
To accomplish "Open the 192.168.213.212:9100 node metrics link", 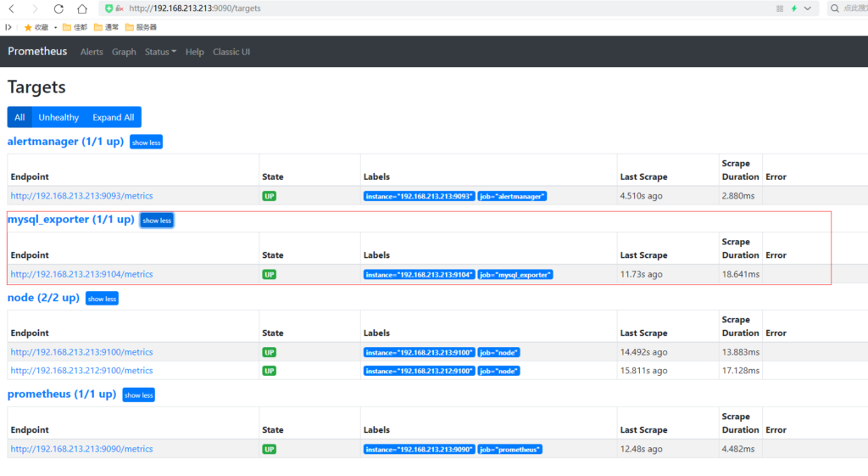I will [x=81, y=371].
